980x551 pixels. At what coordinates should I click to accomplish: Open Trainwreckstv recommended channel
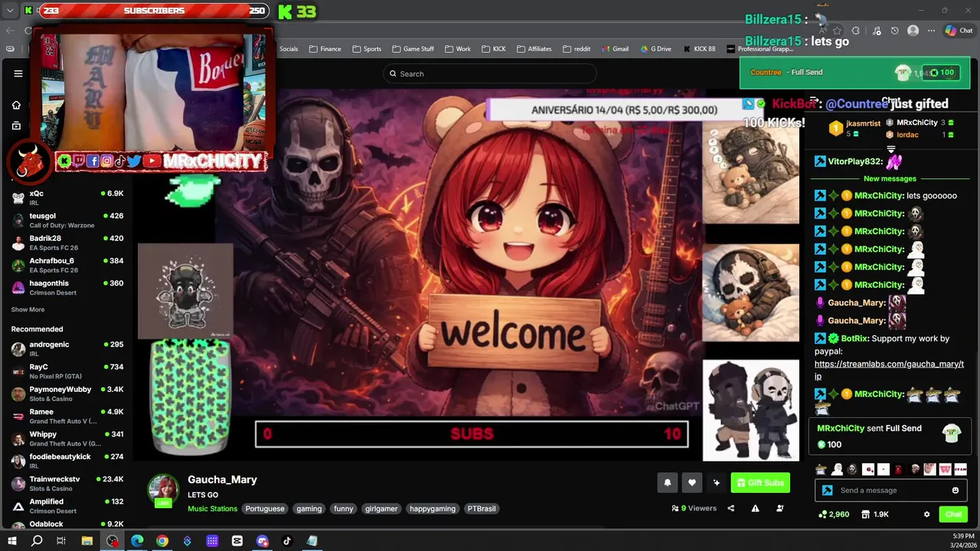pyautogui.click(x=67, y=484)
